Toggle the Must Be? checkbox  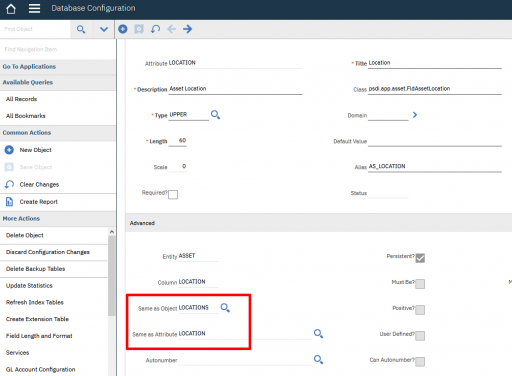click(x=420, y=284)
